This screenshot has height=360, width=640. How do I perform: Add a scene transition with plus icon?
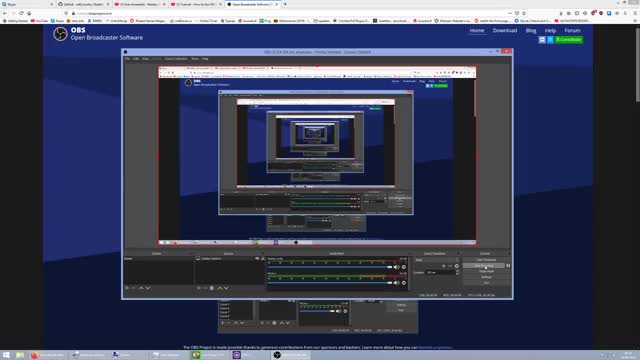pyautogui.click(x=444, y=266)
